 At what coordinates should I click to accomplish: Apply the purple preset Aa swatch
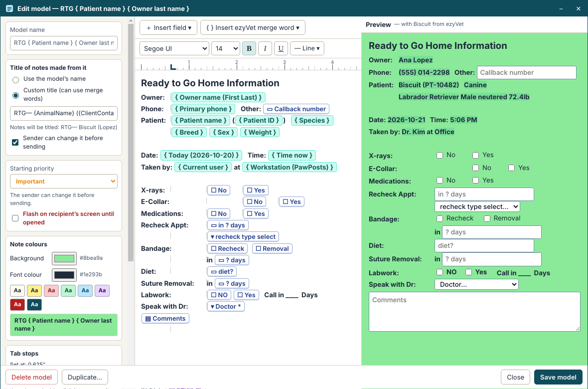tap(102, 291)
